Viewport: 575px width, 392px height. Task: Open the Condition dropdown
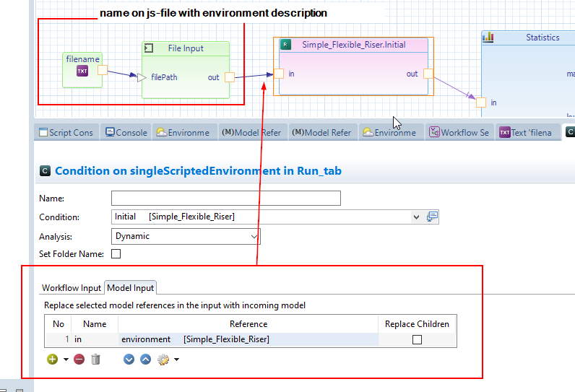(416, 217)
